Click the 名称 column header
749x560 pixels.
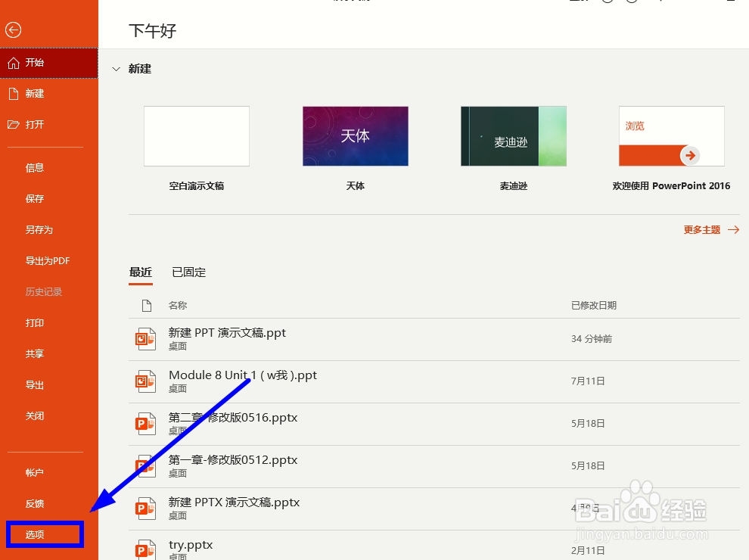pos(178,305)
